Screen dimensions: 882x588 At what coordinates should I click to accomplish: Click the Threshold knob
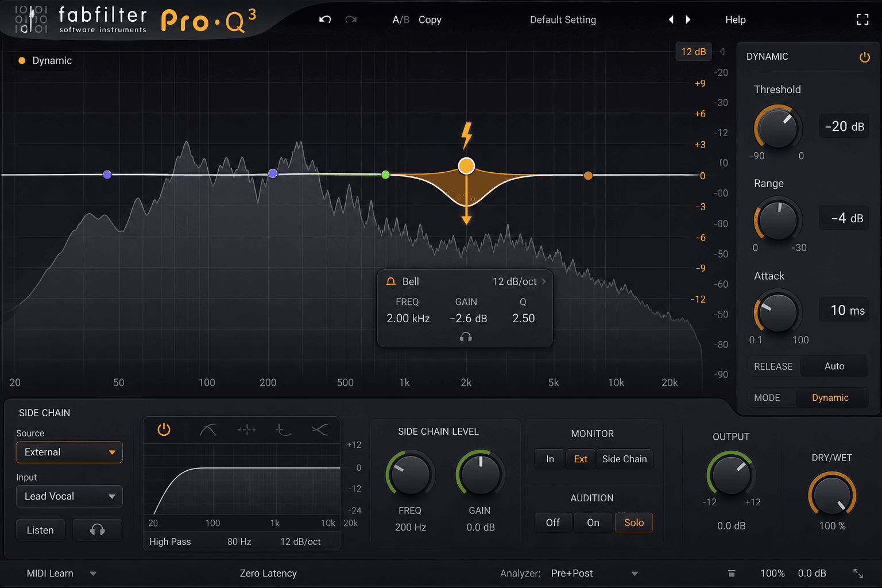[x=777, y=127]
